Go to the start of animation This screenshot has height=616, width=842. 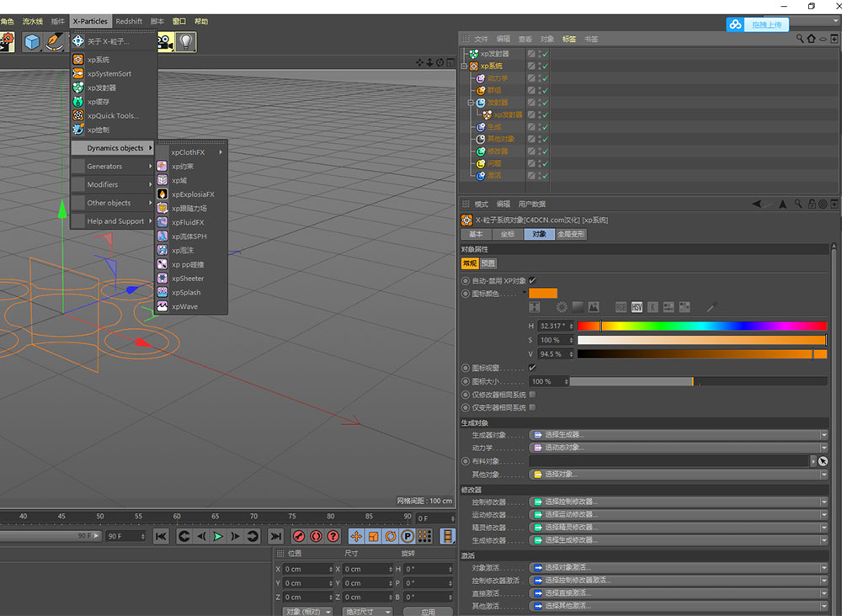click(x=161, y=536)
